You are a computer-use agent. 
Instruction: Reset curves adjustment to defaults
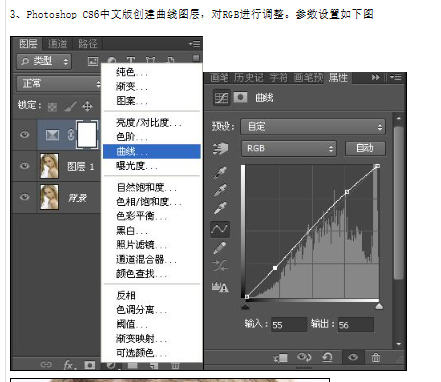(327, 358)
